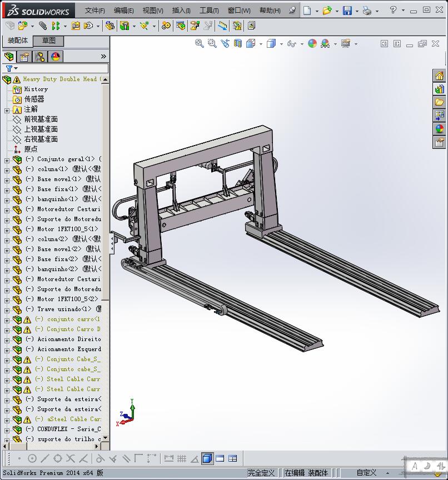Open the 插入(I) menu
The height and width of the screenshot is (480, 448).
[181, 11]
